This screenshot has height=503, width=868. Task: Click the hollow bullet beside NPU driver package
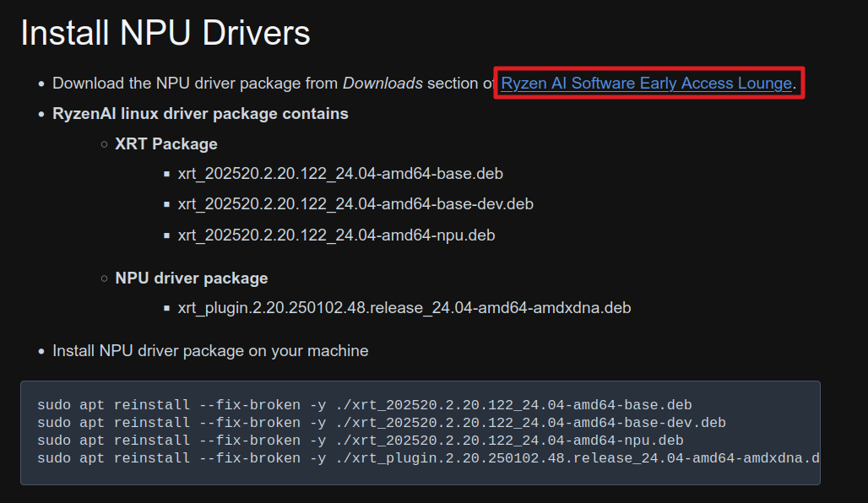click(x=105, y=279)
